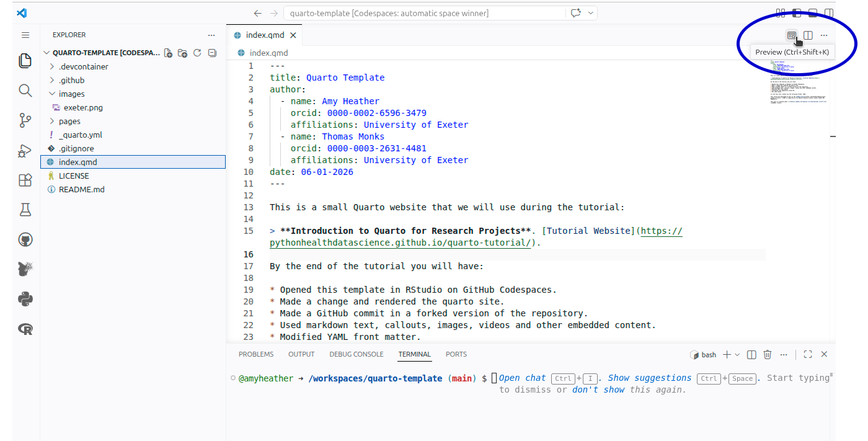Select the index.qmd editor tab
This screenshot has height=441, width=868.
(x=265, y=35)
